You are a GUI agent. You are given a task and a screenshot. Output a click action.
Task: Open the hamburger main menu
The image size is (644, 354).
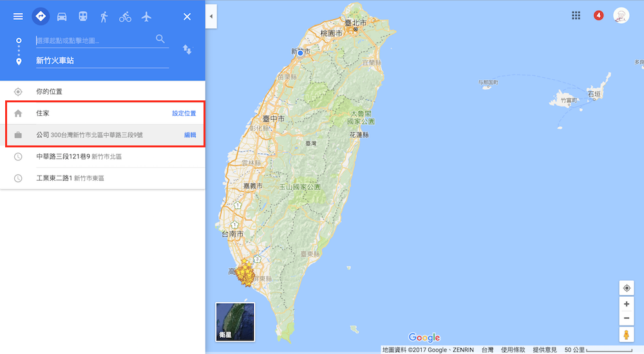(17, 17)
